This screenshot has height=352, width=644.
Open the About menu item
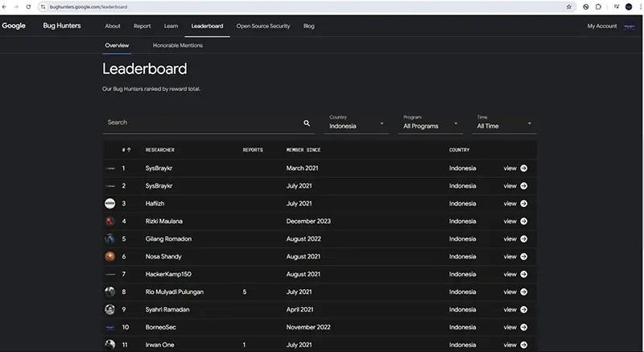[113, 26]
